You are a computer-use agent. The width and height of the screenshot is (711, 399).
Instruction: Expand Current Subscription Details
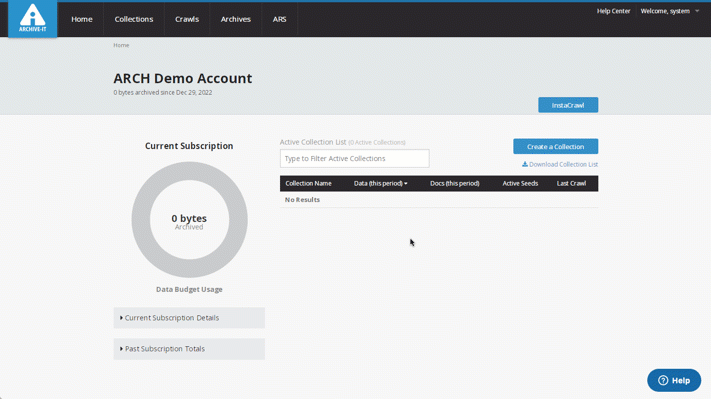coord(189,318)
